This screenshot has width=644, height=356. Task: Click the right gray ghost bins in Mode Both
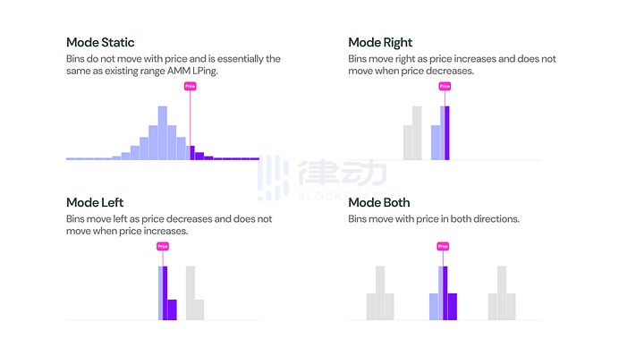[502, 293]
